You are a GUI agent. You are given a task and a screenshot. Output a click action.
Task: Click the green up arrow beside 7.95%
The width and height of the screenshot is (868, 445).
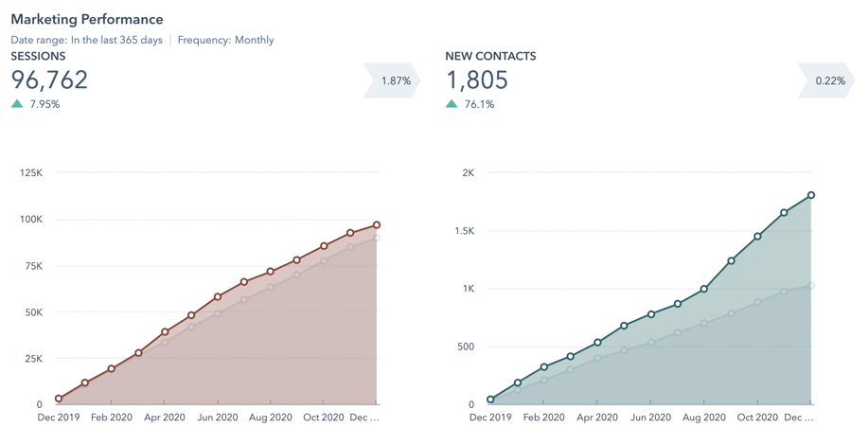click(x=17, y=104)
